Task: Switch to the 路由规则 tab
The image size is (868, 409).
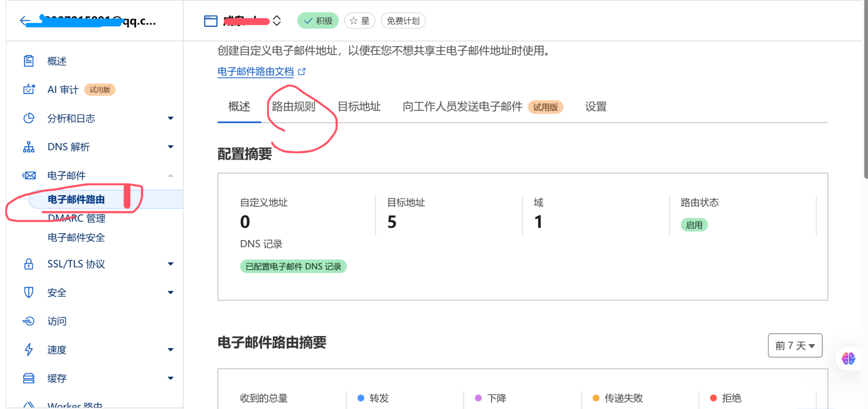Action: coord(293,107)
